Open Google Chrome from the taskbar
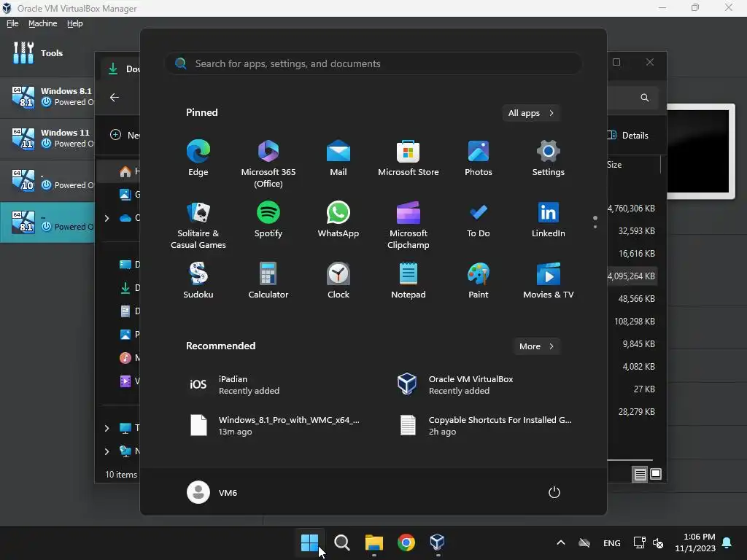Screen dimensions: 747x560 (406, 542)
